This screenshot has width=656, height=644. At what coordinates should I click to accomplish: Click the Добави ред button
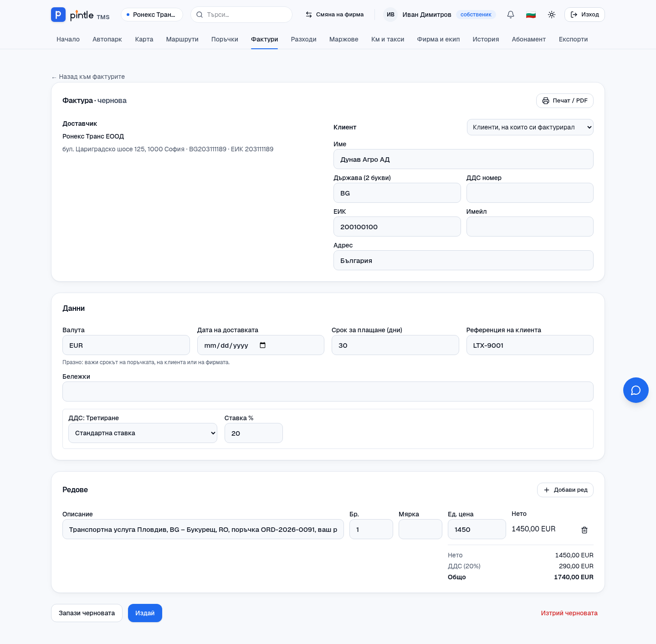(565, 490)
